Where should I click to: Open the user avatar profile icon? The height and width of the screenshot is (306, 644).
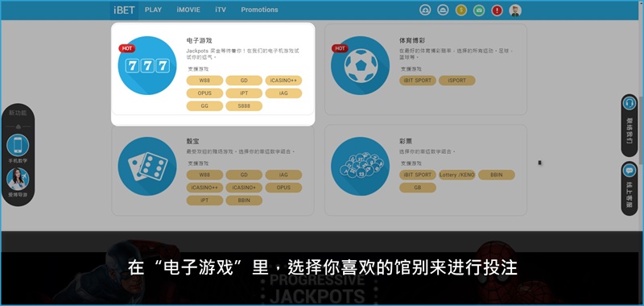[515, 10]
